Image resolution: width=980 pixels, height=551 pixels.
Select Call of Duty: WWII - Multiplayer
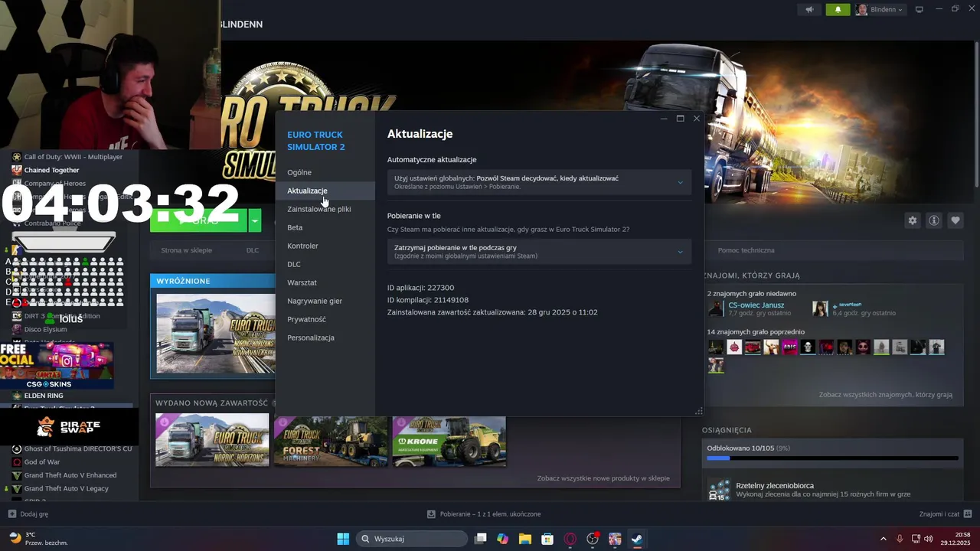coord(73,157)
